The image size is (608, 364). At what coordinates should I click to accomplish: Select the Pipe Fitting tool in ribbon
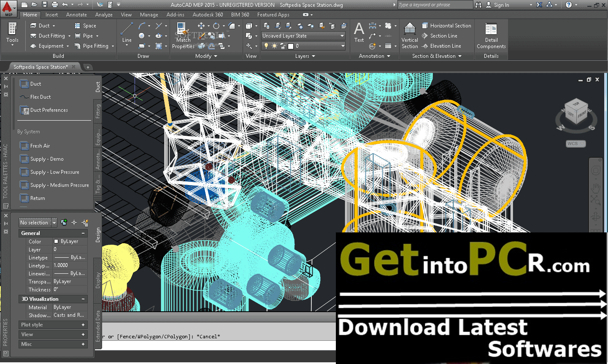point(94,46)
